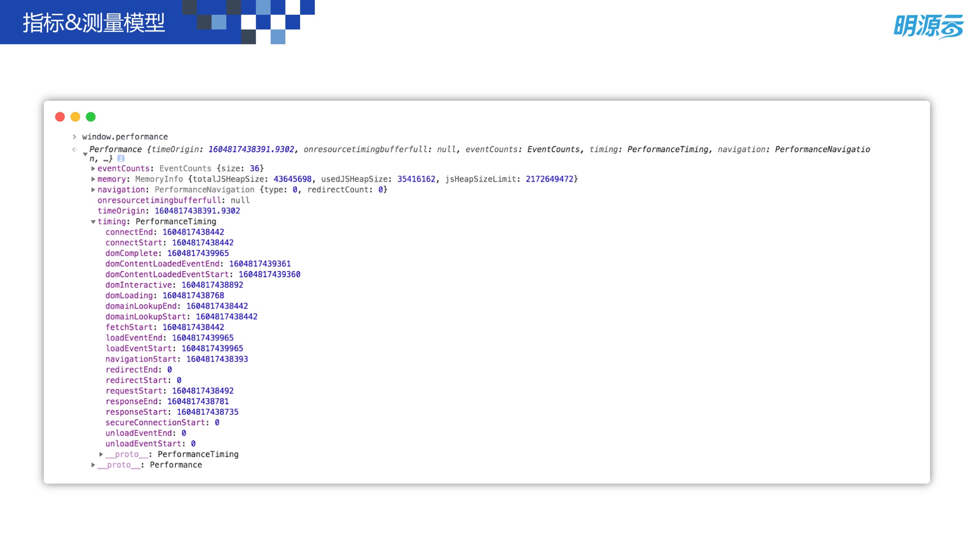Click the connectStart: 1604817438442 row

click(169, 243)
